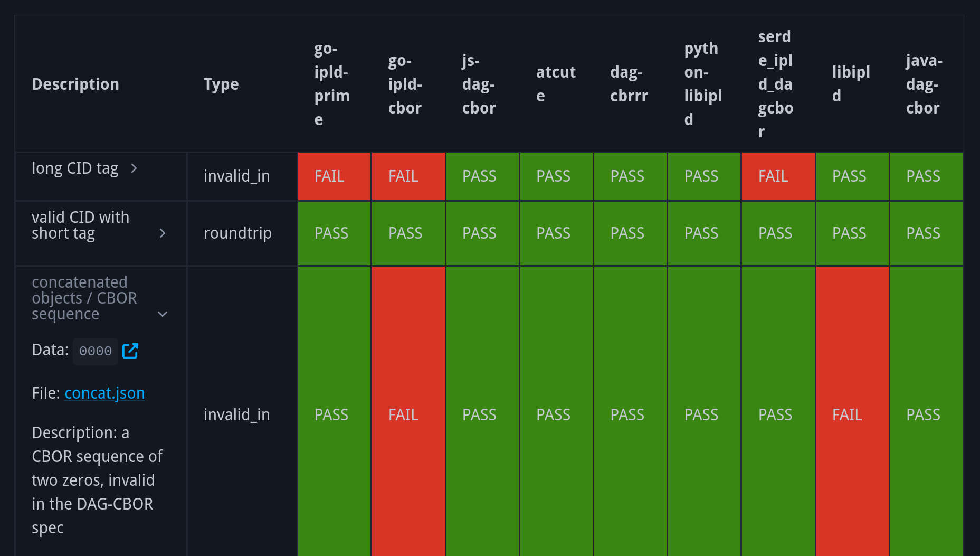The height and width of the screenshot is (556, 980).
Task: Select the FAIL cell for libipld concatenated objects test
Action: 847,414
